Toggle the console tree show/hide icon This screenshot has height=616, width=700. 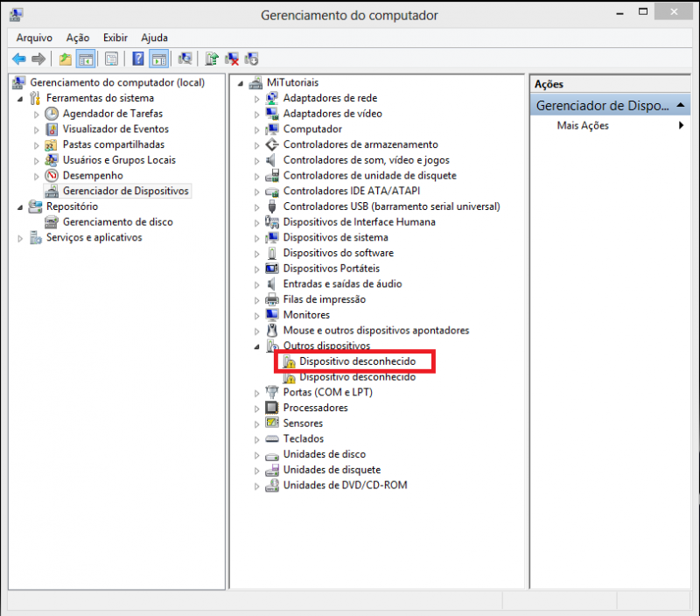[x=87, y=59]
